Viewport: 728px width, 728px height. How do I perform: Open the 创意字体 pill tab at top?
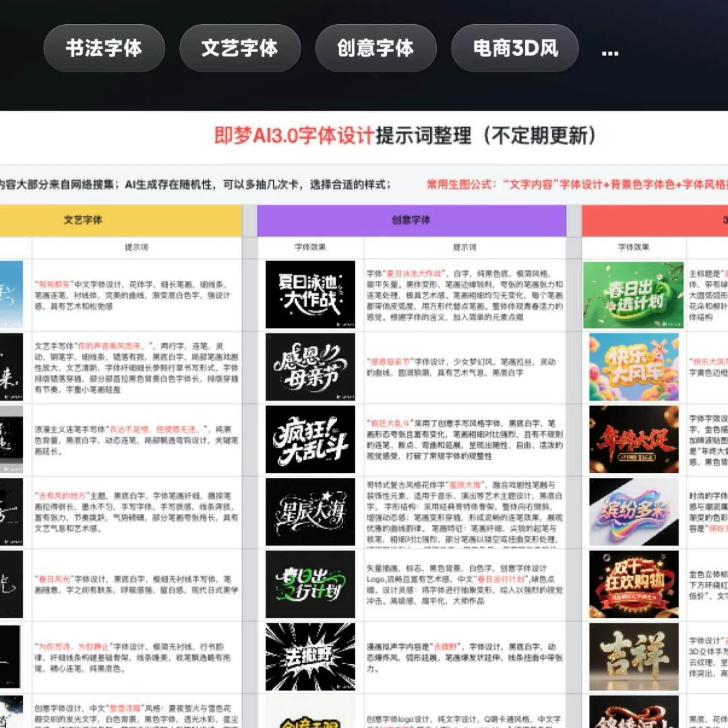click(x=376, y=49)
